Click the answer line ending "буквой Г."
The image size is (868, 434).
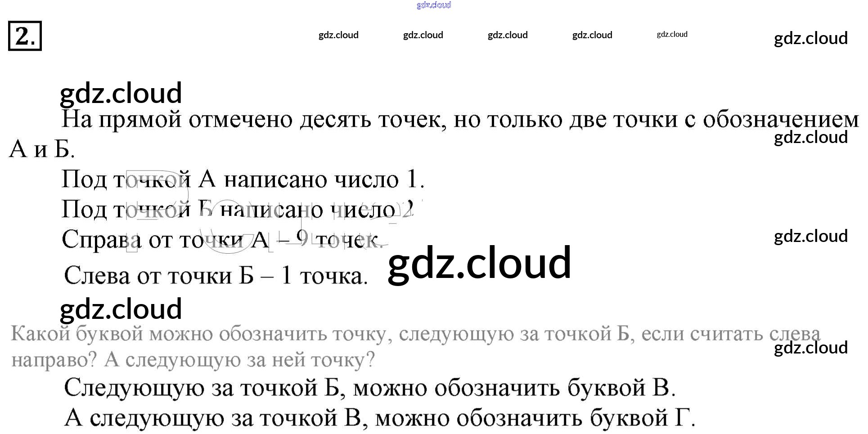tap(379, 418)
